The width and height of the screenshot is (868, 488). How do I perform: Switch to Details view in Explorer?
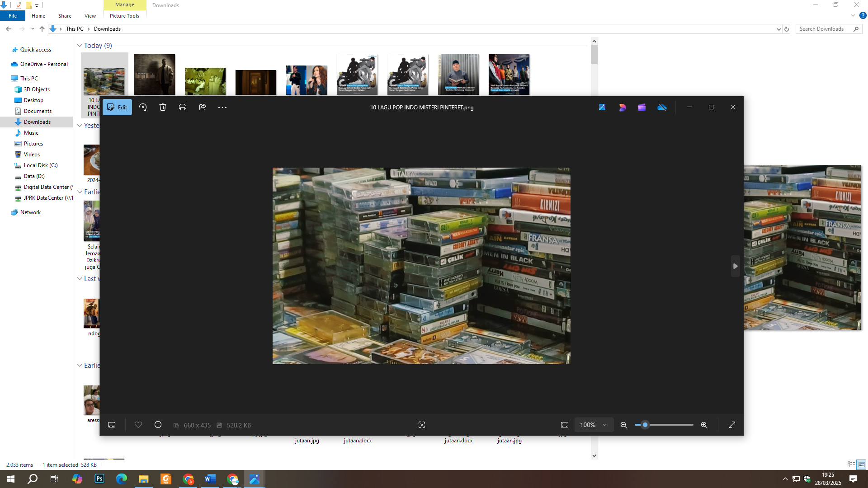click(851, 465)
